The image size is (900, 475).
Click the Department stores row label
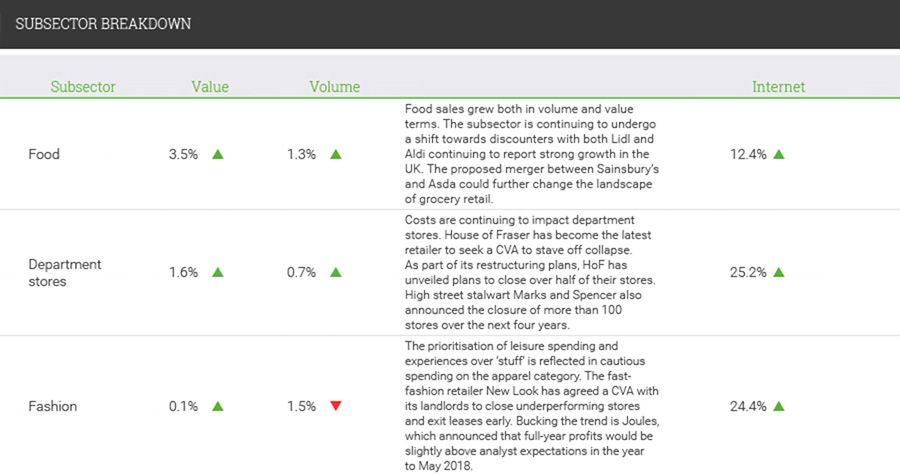[65, 272]
